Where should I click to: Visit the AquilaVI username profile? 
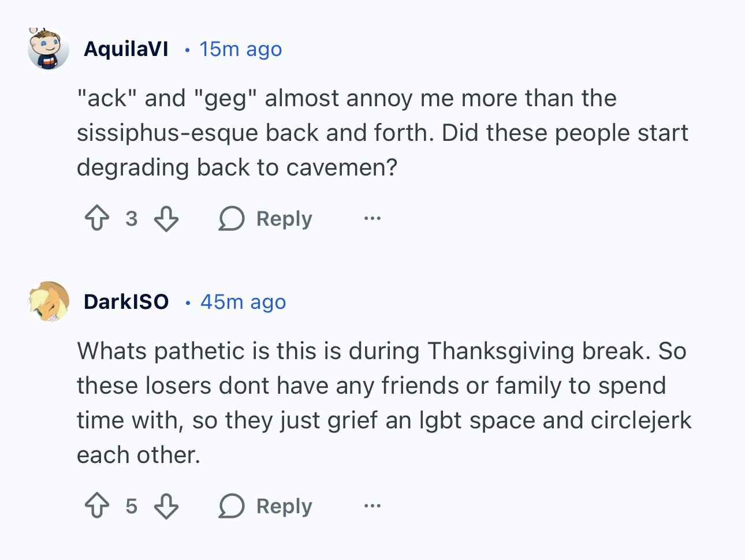(x=126, y=49)
